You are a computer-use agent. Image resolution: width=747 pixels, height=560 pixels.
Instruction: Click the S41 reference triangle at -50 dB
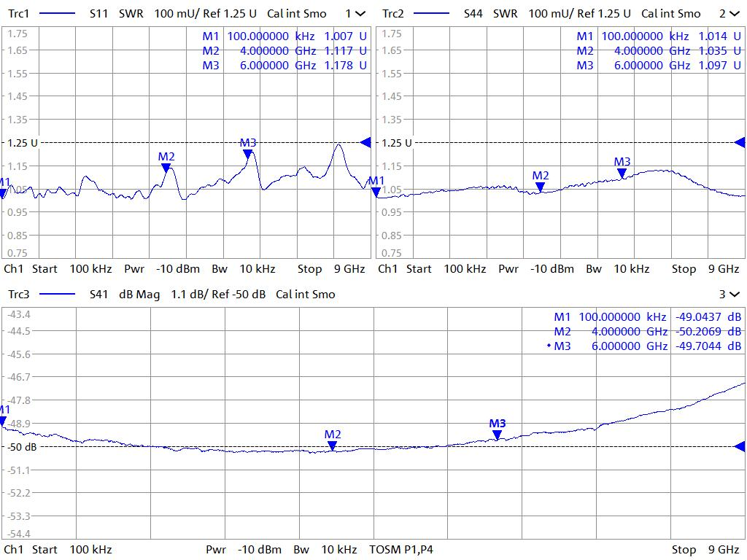tap(740, 446)
